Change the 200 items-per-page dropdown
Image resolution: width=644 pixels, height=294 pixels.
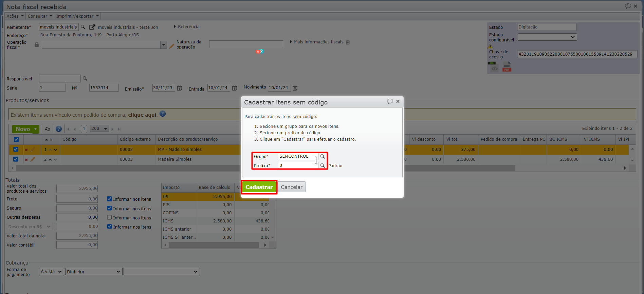point(99,129)
